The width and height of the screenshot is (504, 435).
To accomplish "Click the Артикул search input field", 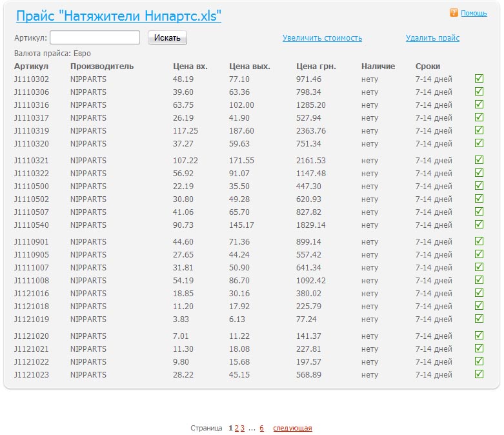I will (95, 38).
